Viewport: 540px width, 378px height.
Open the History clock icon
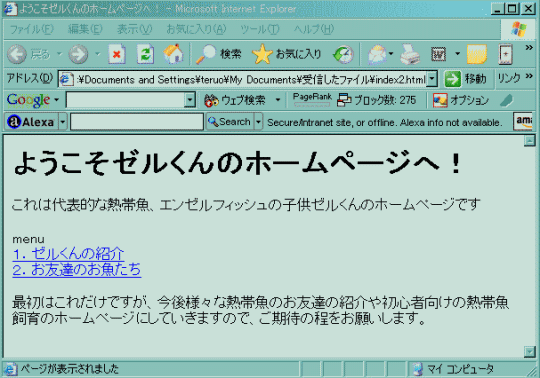343,54
